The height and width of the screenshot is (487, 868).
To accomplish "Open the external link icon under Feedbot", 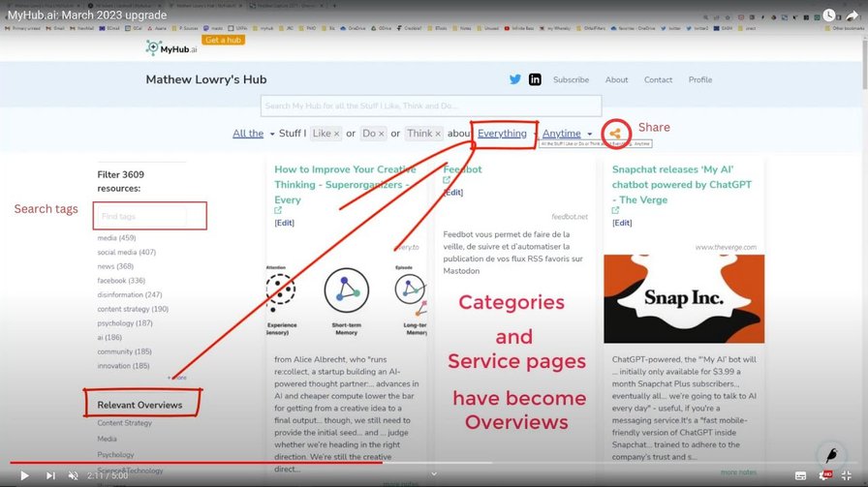I will tap(447, 180).
